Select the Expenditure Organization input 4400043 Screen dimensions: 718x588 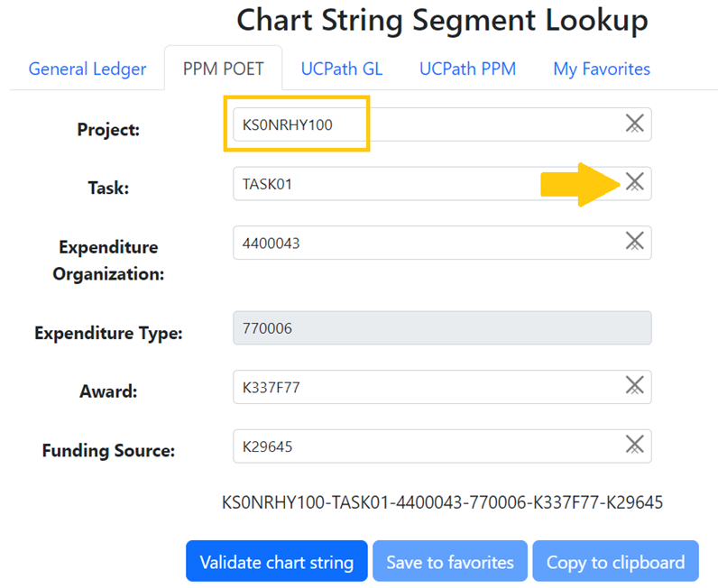point(424,242)
